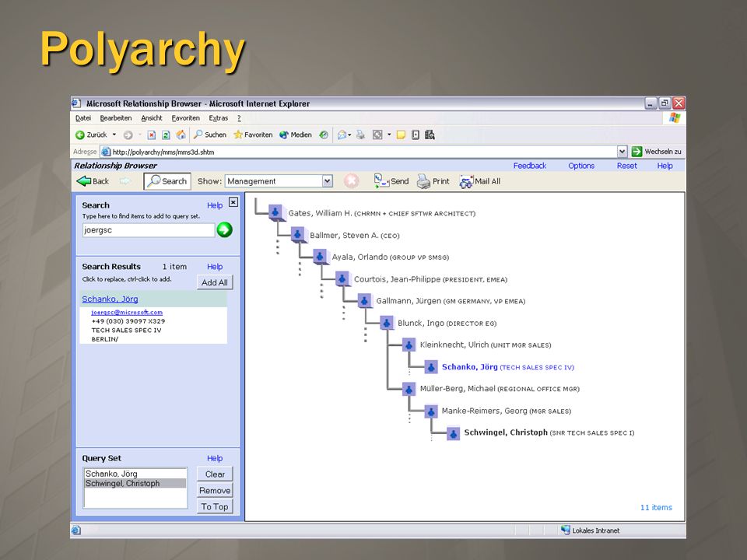747x560 pixels.
Task: Open the Favoriten star toolbar item
Action: pyautogui.click(x=253, y=135)
